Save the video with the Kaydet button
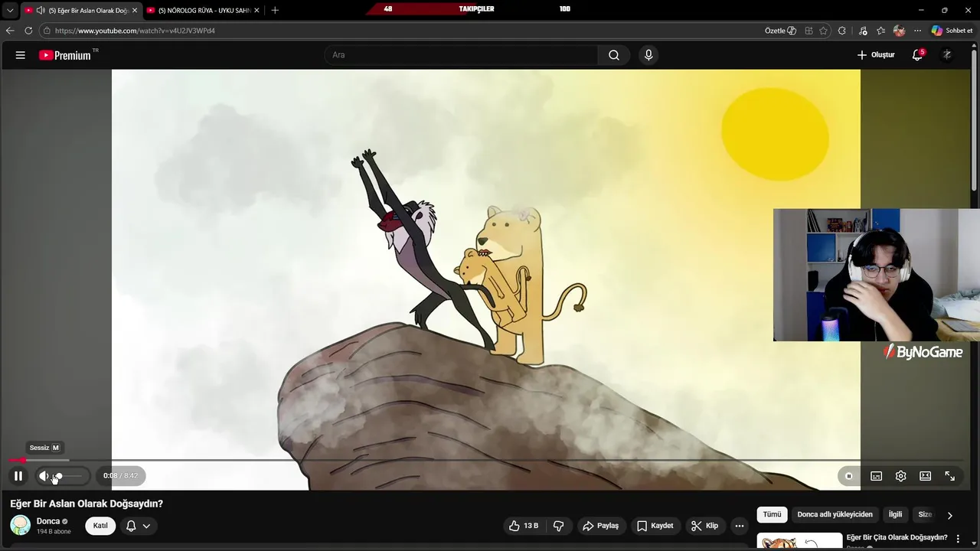 (x=655, y=526)
